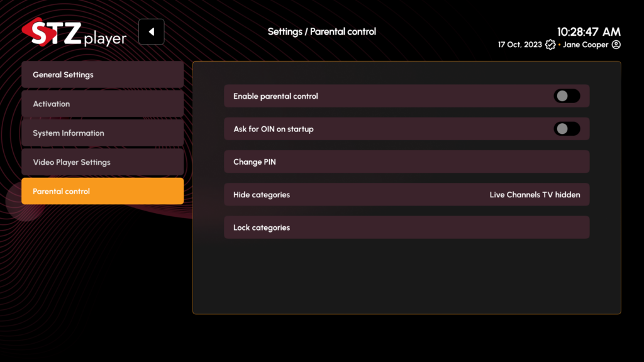Image resolution: width=644 pixels, height=362 pixels.
Task: Toggle Ask for PIN on startup switch
Action: point(567,129)
